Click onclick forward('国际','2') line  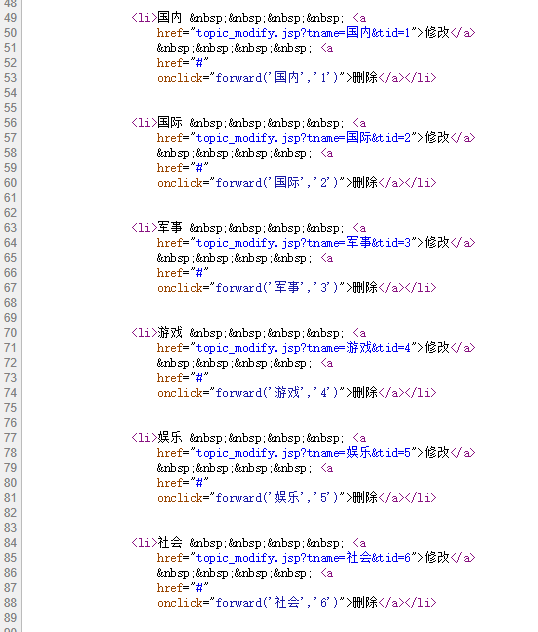point(297,183)
